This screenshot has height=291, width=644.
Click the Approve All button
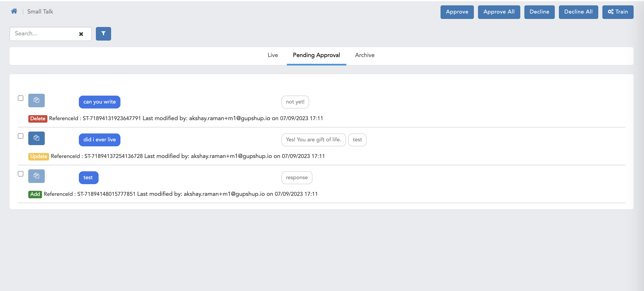click(x=499, y=11)
